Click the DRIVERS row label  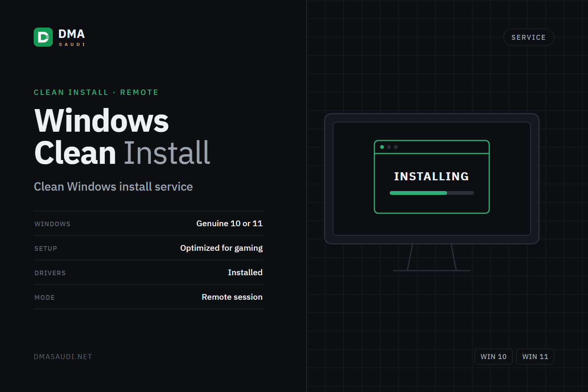[x=50, y=273]
